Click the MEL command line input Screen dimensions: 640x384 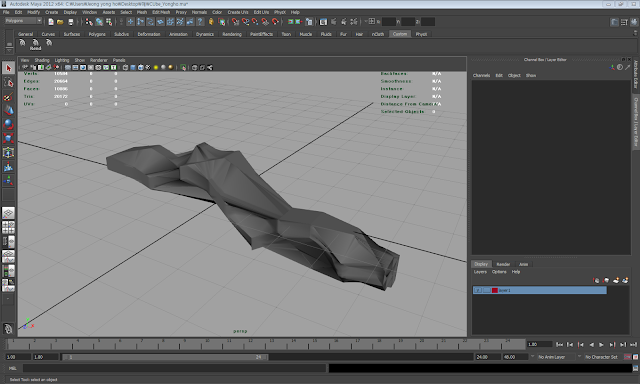[x=174, y=368]
